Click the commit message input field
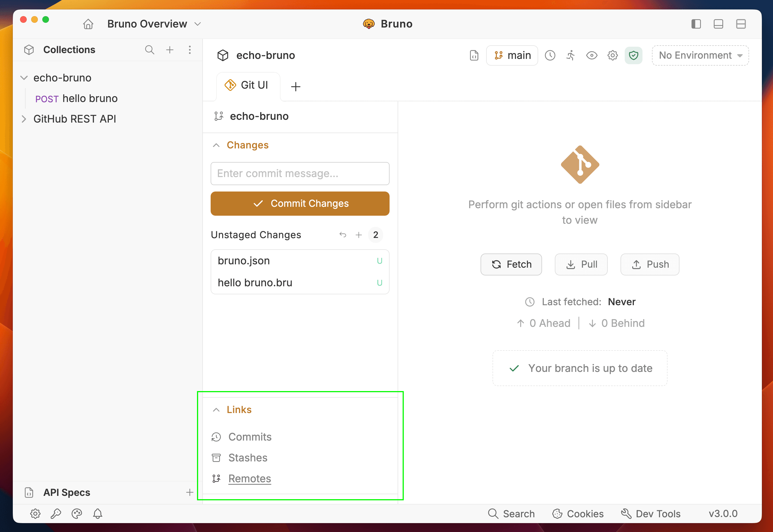 tap(300, 174)
